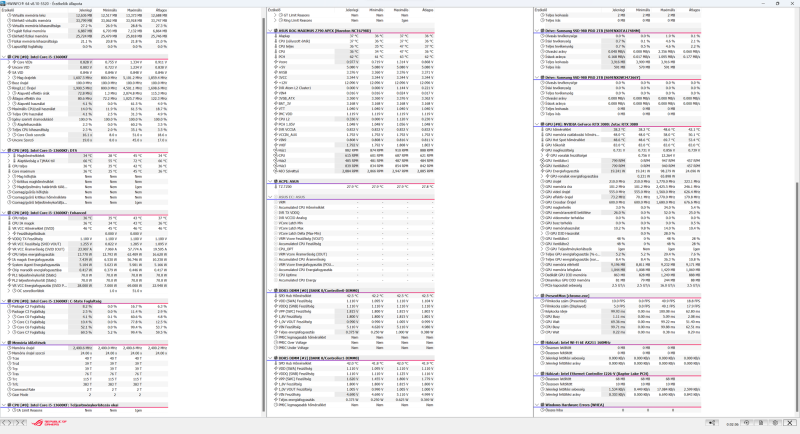Close the sensor window with bottom X icon
This screenshot has width=800, height=434.
(790, 423)
